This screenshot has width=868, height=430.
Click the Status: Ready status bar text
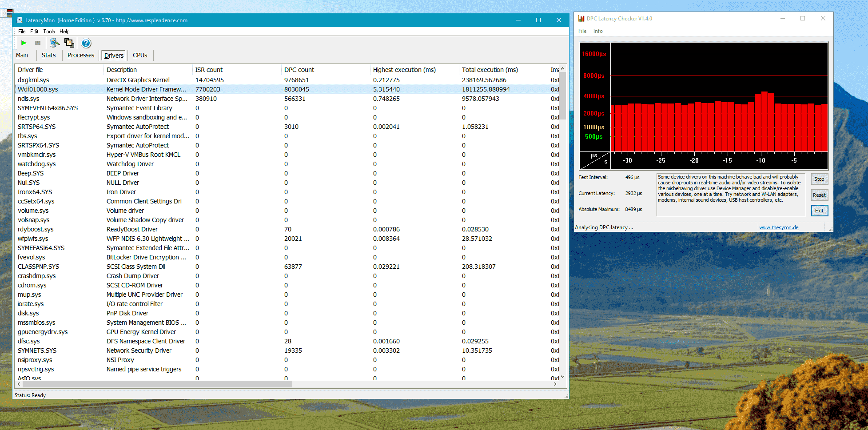(x=30, y=395)
